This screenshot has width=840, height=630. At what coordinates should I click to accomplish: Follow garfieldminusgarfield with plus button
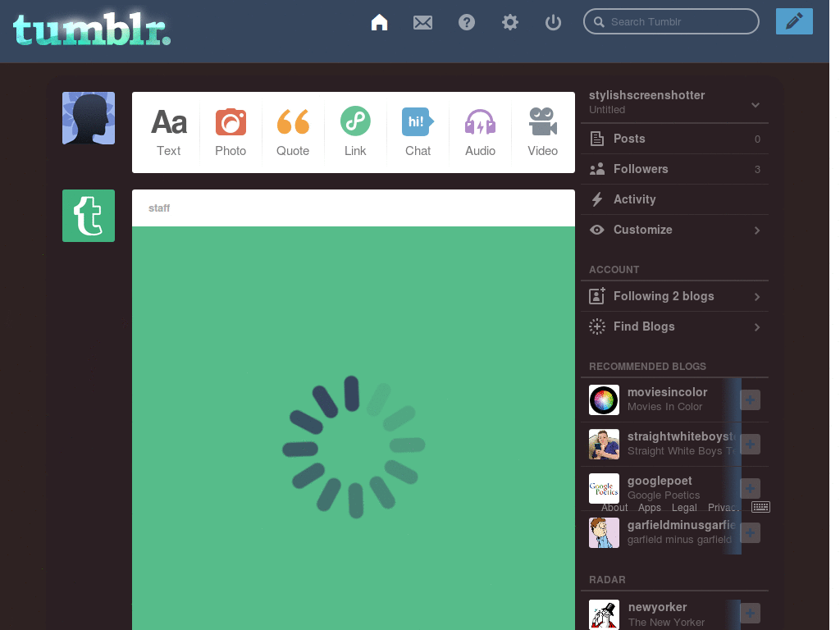coord(750,532)
